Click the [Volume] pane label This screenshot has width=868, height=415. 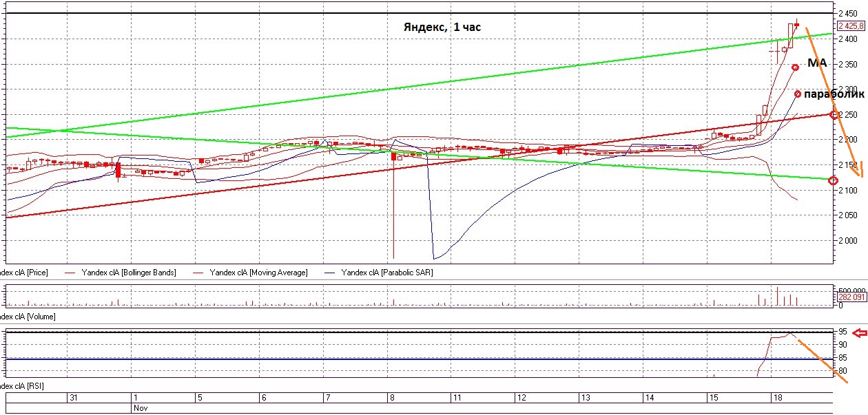coord(28,317)
